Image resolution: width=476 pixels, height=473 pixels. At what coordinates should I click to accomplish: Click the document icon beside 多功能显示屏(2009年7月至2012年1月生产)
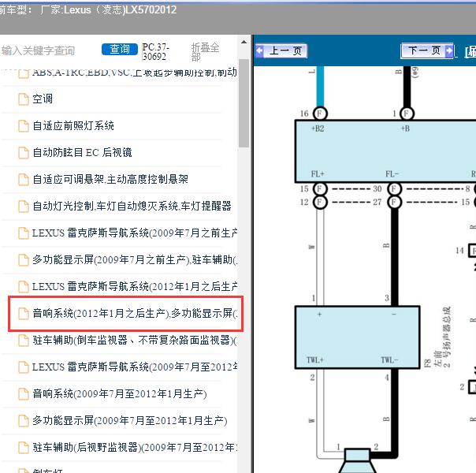24,421
